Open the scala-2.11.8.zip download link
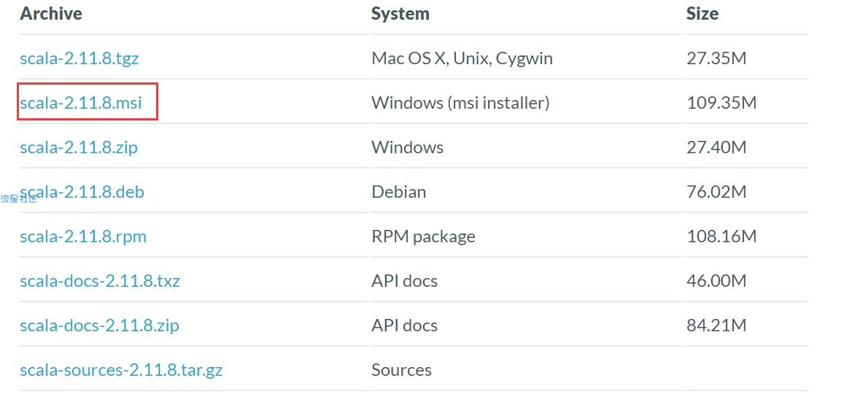The height and width of the screenshot is (397, 868). point(79,147)
